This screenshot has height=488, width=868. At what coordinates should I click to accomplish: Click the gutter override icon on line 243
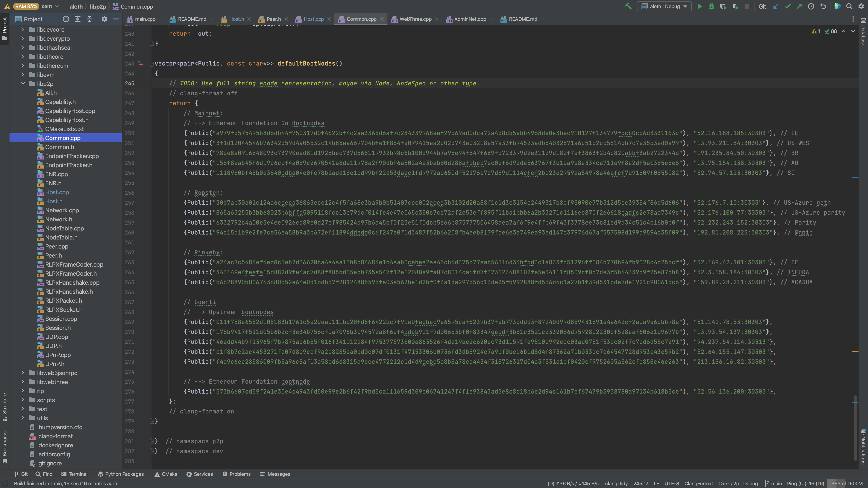tap(141, 63)
